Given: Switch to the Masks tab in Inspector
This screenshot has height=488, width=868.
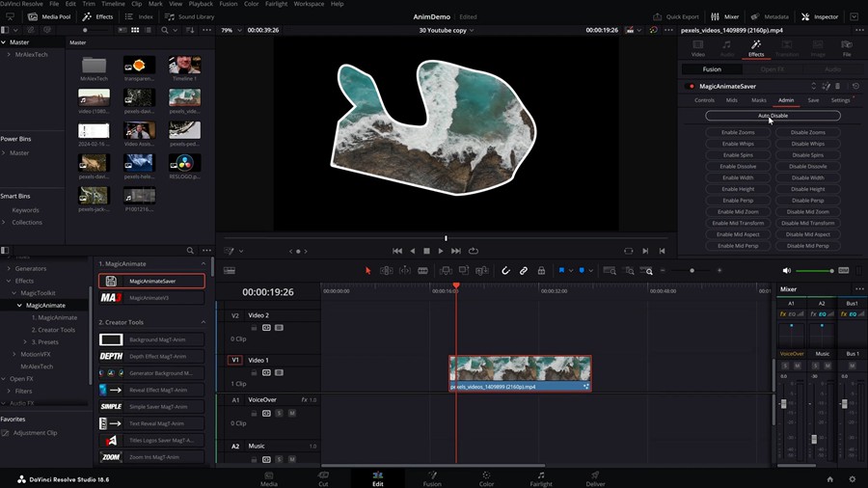Looking at the screenshot, I should [758, 99].
